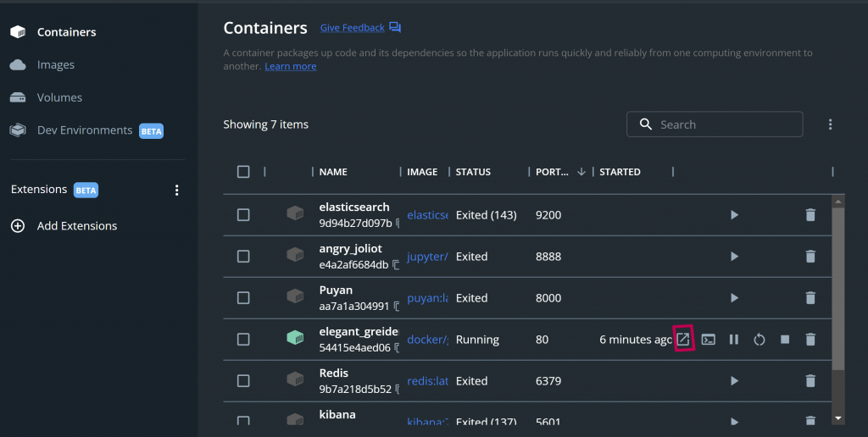Click the feedback chat bubble icon

point(395,27)
